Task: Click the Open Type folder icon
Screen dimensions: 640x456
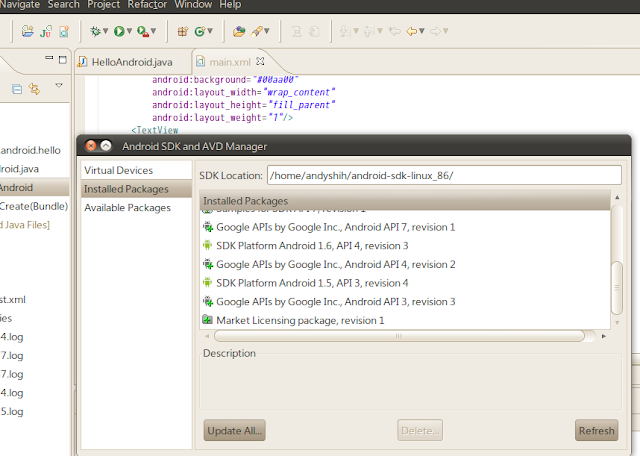Action: pos(239,31)
